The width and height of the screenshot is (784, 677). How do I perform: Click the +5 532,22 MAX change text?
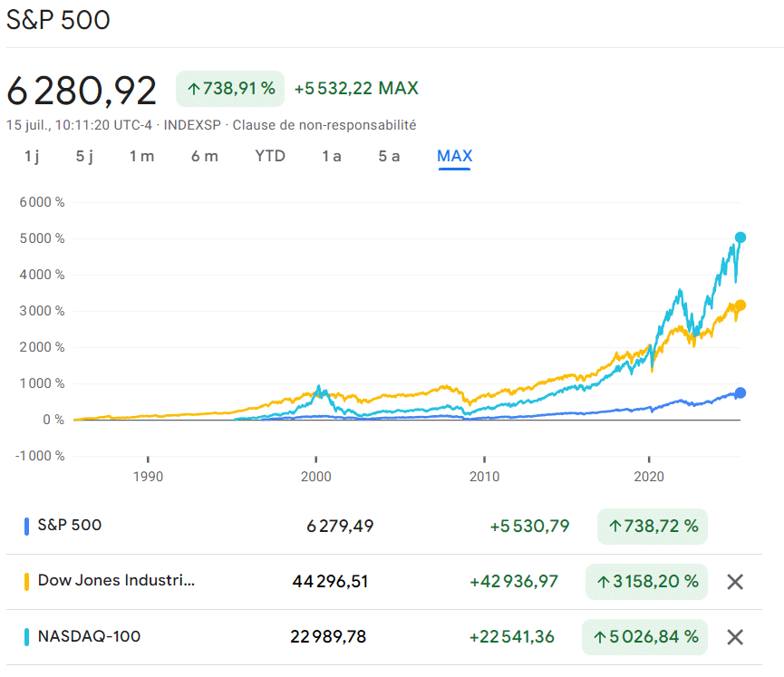[356, 89]
